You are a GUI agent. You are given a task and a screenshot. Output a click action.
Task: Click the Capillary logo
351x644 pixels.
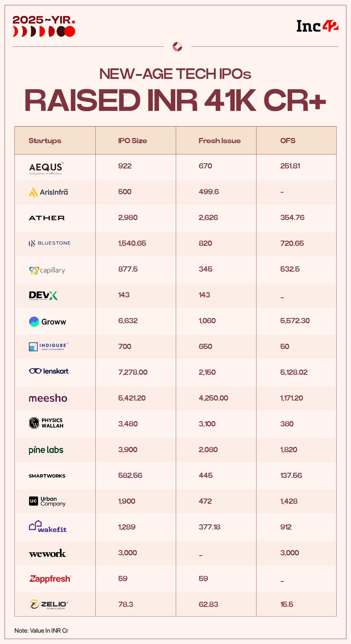pos(47,270)
